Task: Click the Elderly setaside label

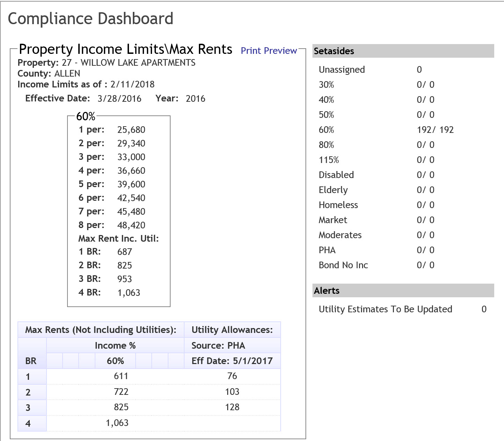Action: click(x=333, y=190)
